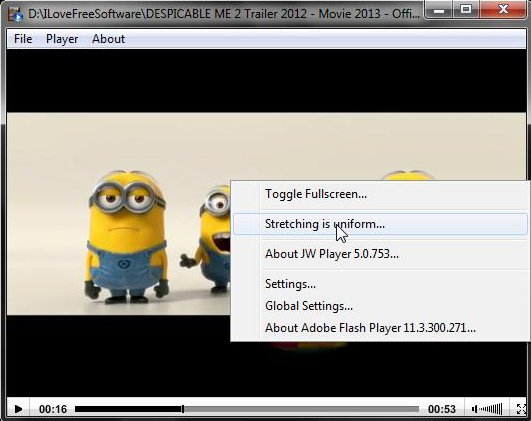Open the Player menu
The image size is (531, 421).
click(62, 39)
